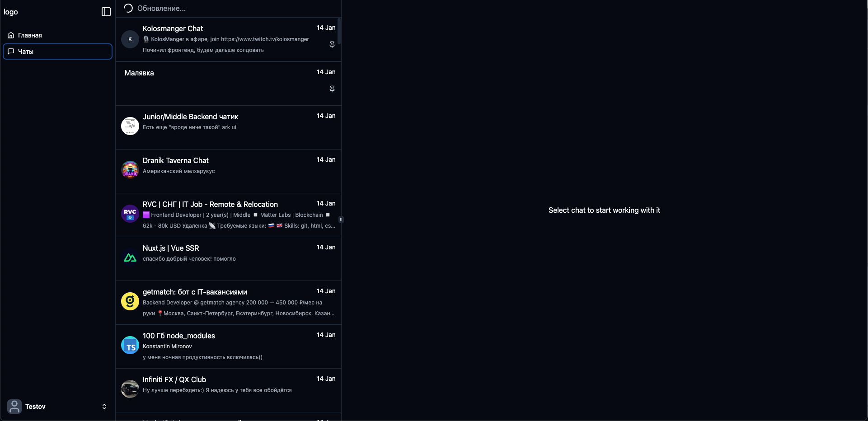The height and width of the screenshot is (421, 868).
Task: Click the Nuxt.js green logo avatar
Action: 130,257
